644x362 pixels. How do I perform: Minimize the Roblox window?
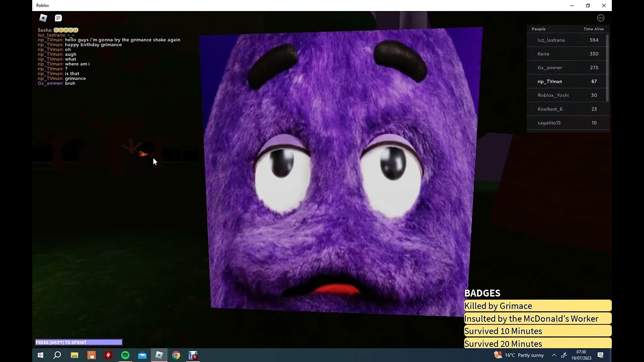pos(572,6)
